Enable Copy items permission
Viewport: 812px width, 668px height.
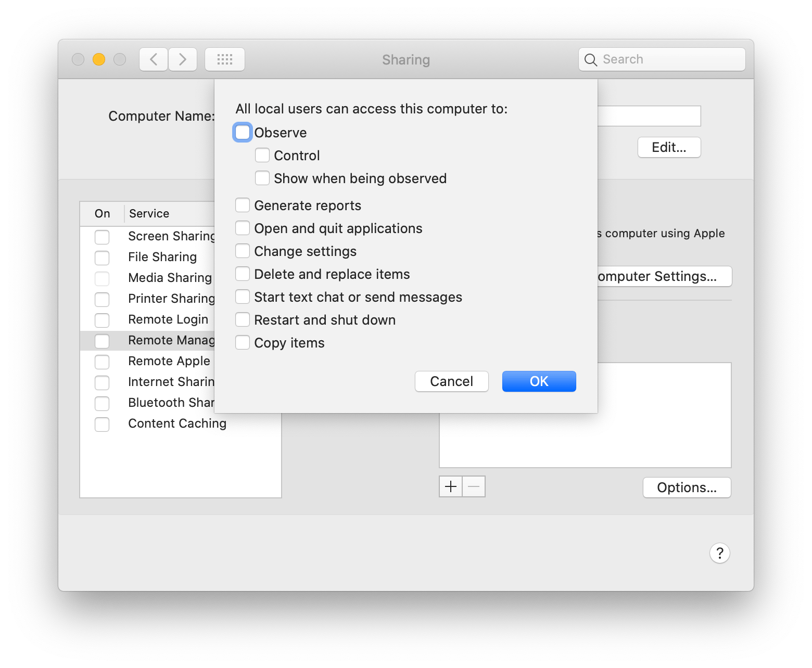pyautogui.click(x=243, y=342)
